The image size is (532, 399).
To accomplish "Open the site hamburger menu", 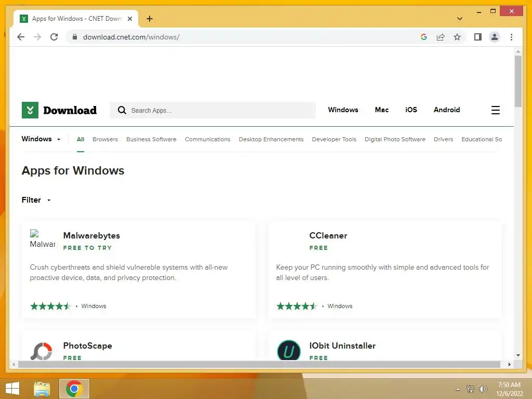I will click(x=495, y=110).
